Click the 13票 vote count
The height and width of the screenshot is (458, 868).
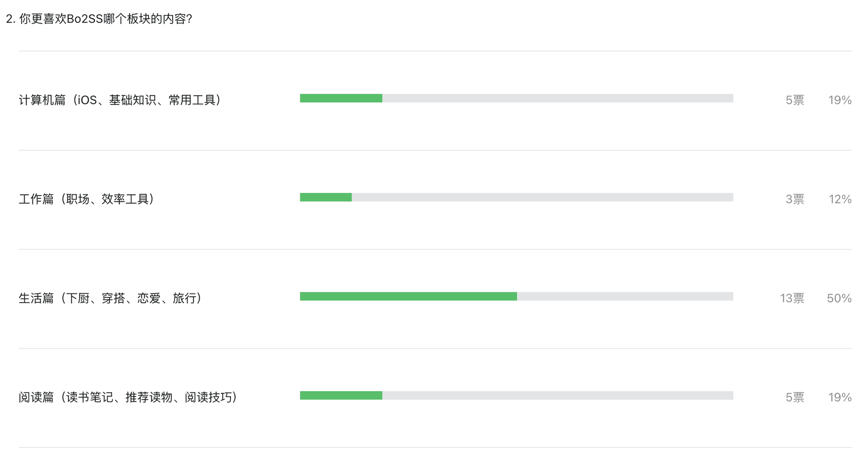click(792, 298)
